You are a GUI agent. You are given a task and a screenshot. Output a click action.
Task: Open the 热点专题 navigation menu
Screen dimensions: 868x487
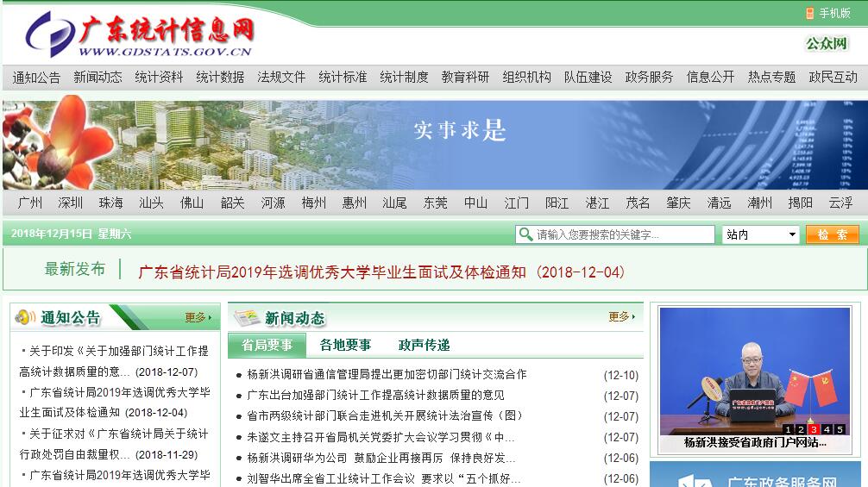tap(771, 77)
